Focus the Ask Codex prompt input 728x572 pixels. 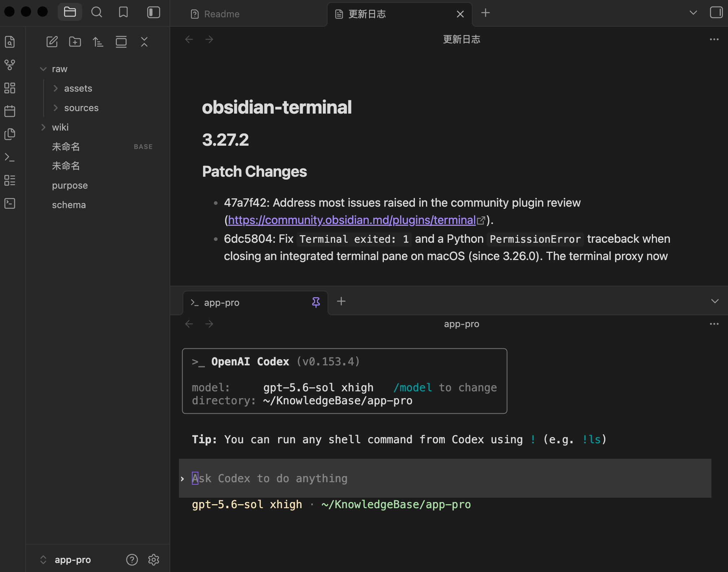[445, 478]
